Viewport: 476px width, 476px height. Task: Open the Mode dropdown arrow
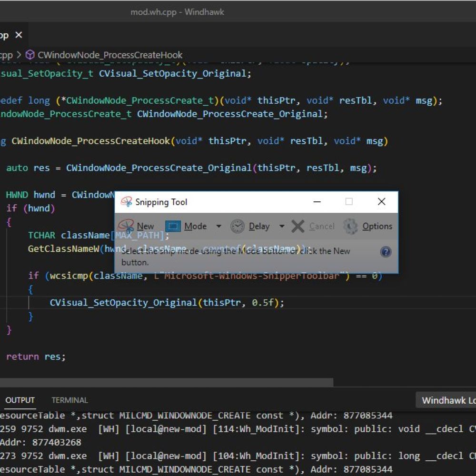coord(218,226)
